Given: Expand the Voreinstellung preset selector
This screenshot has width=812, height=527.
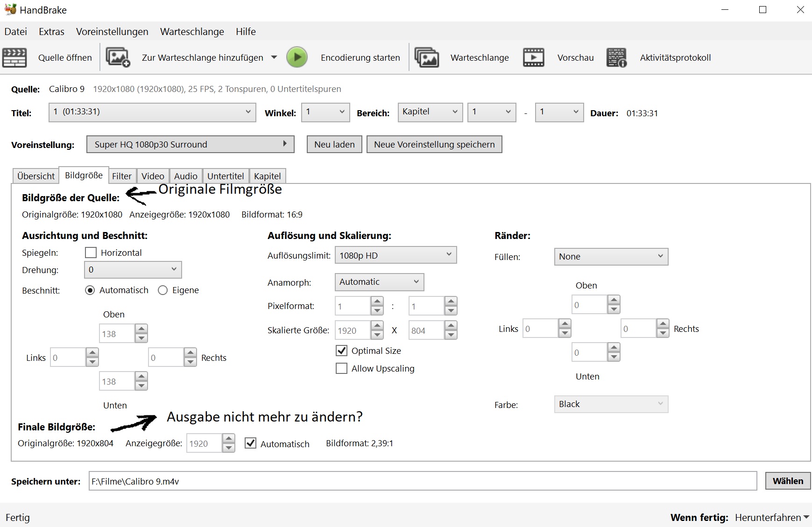Looking at the screenshot, I should (x=191, y=144).
